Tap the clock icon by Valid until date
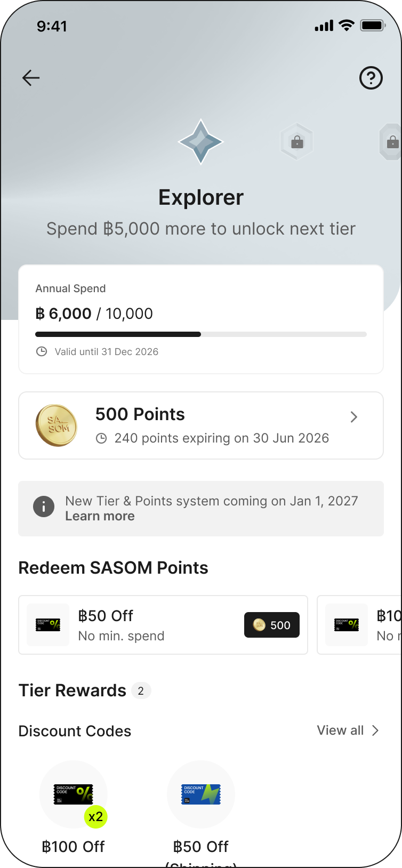This screenshot has height=868, width=402. [42, 351]
